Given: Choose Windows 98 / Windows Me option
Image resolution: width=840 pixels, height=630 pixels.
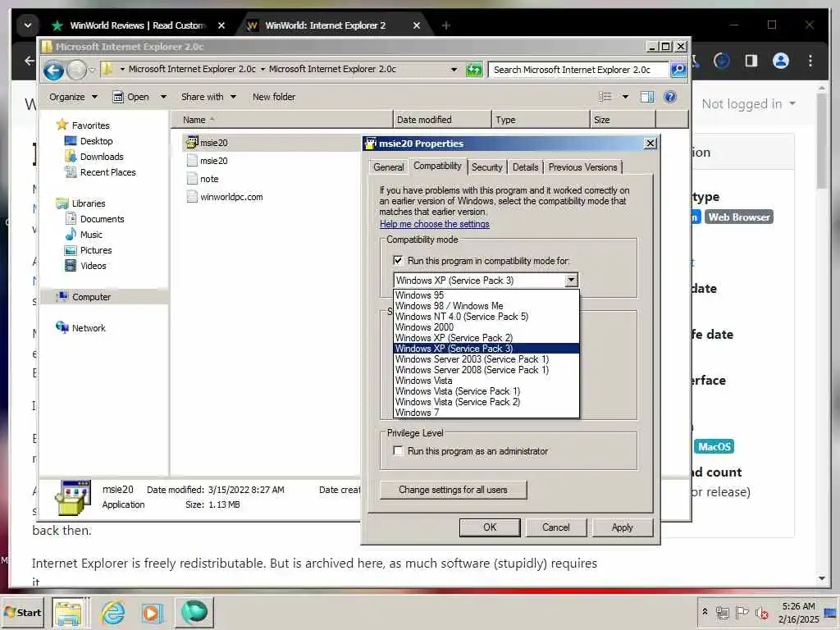Looking at the screenshot, I should [486, 306].
